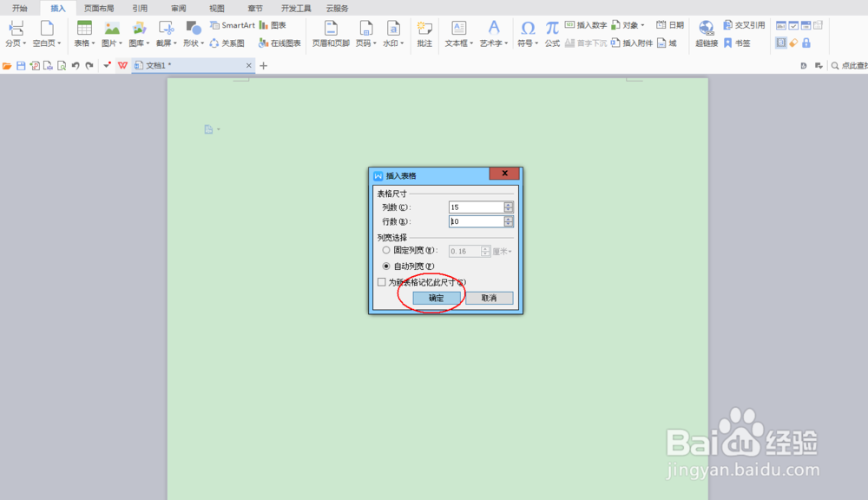
Task: Click the 图库 gallery icon
Action: [x=139, y=29]
